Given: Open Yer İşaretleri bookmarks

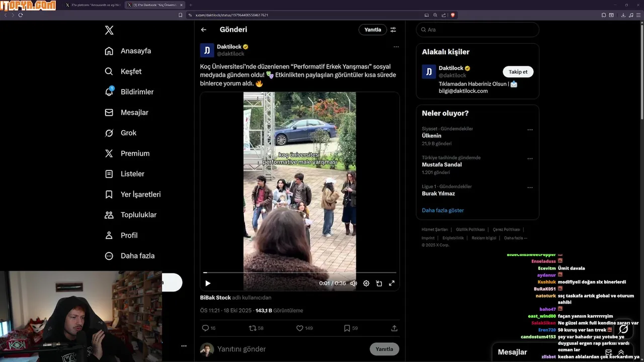Looking at the screenshot, I should tap(132, 194).
